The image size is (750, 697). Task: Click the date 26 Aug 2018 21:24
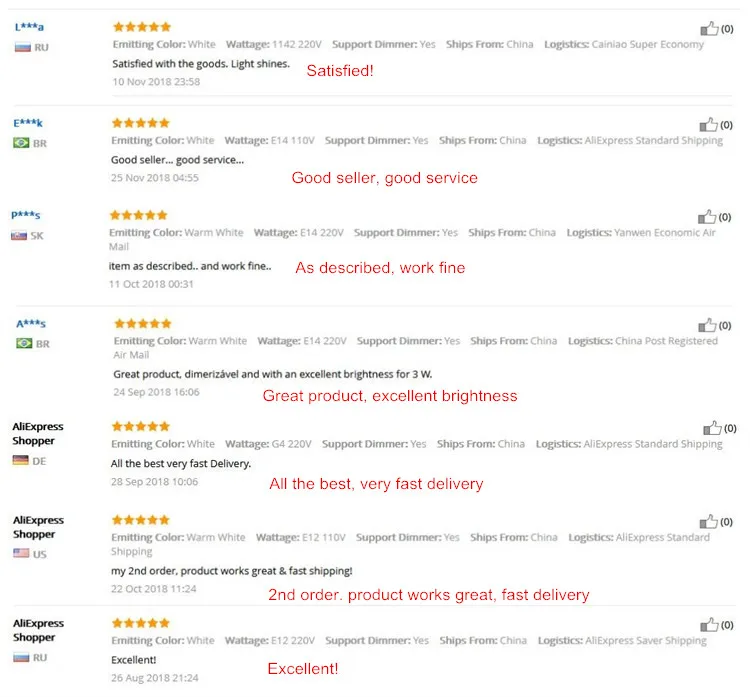click(154, 678)
